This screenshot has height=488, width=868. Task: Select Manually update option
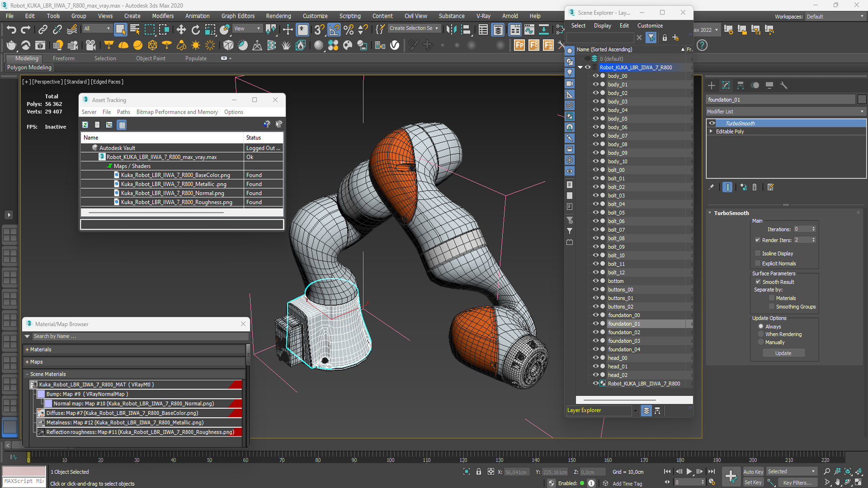pos(761,343)
